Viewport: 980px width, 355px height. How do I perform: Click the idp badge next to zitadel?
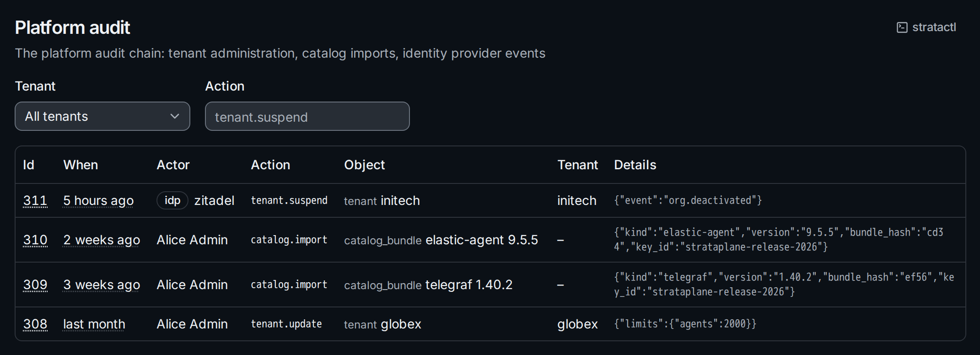point(172,200)
